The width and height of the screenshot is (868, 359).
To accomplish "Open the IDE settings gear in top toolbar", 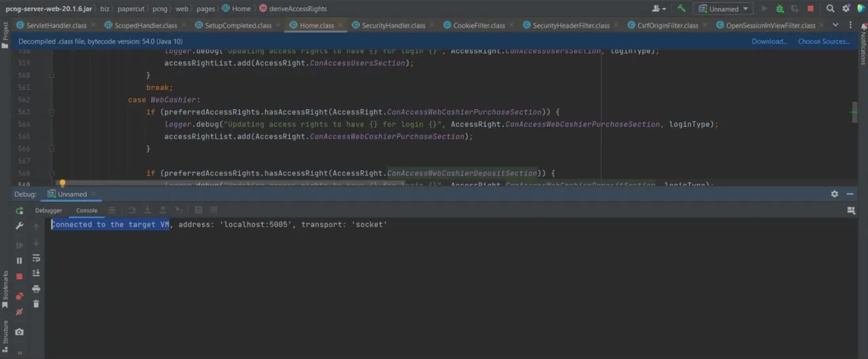I will click(846, 9).
